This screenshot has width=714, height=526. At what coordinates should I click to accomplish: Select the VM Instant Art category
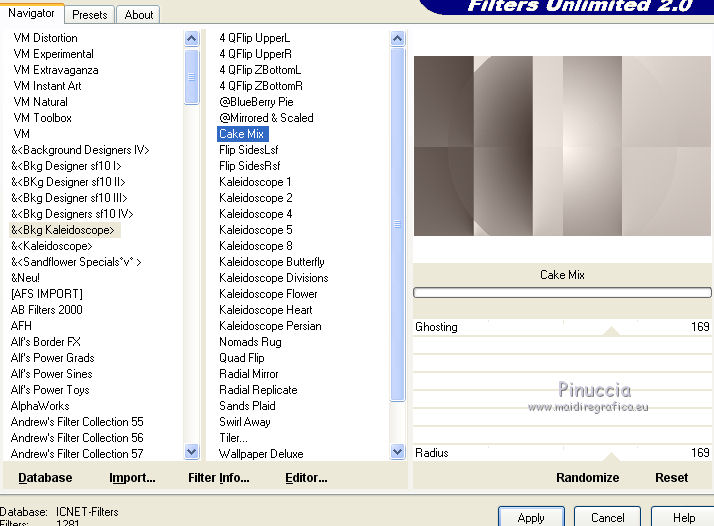(x=47, y=86)
